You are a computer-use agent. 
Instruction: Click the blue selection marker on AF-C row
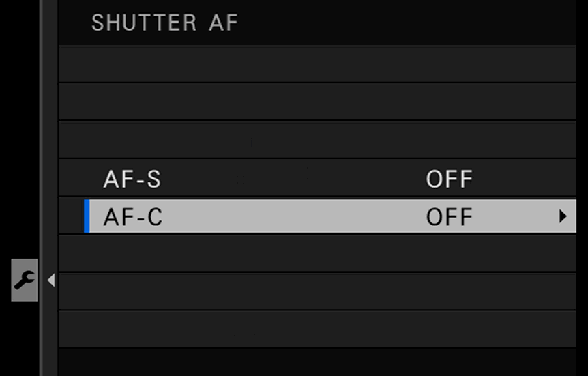(87, 216)
